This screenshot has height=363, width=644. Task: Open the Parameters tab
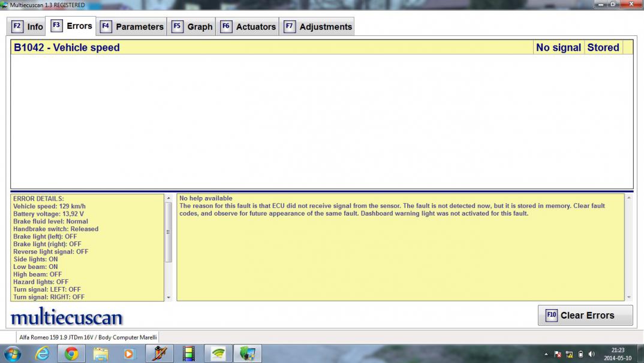tap(132, 27)
